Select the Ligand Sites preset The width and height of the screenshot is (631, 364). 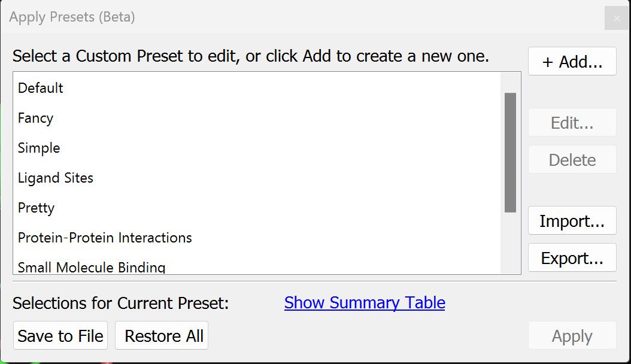[56, 178]
